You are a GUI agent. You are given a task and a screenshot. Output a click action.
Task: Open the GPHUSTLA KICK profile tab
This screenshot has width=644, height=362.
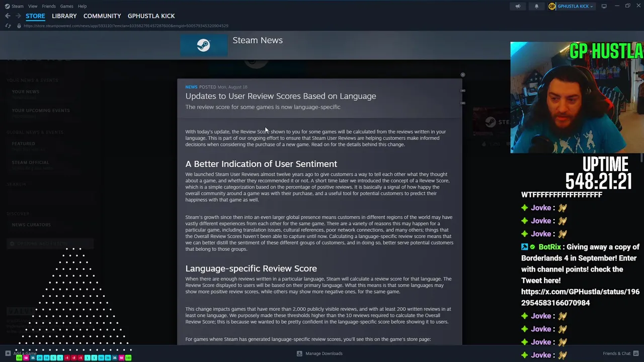pyautogui.click(x=151, y=16)
